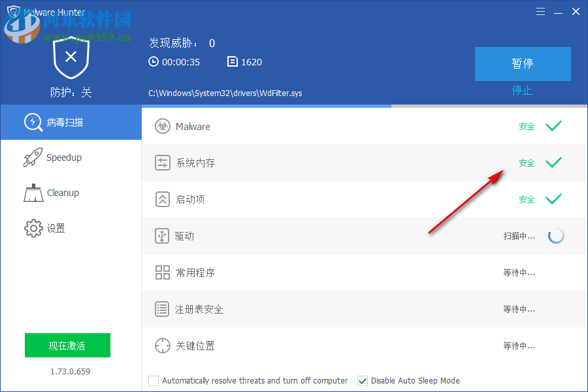Screen dimensions: 588x392
Task: Select the Malware scan category icon
Action: pos(162,126)
